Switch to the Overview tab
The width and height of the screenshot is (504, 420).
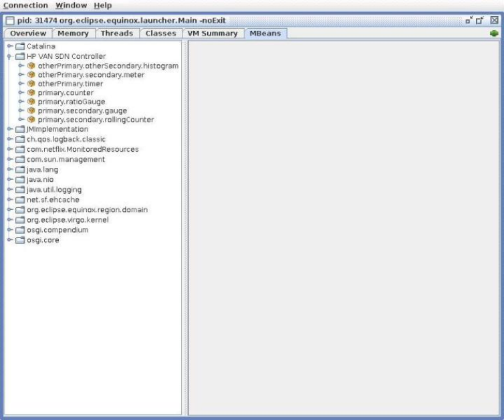[x=28, y=33]
